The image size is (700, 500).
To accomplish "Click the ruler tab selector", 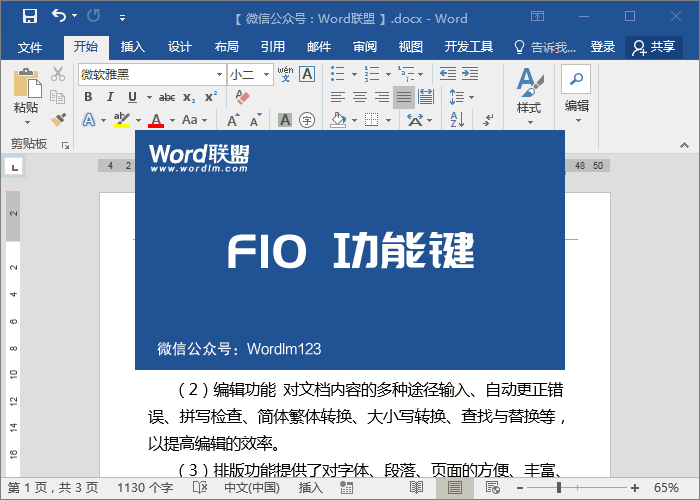I will coord(15,167).
